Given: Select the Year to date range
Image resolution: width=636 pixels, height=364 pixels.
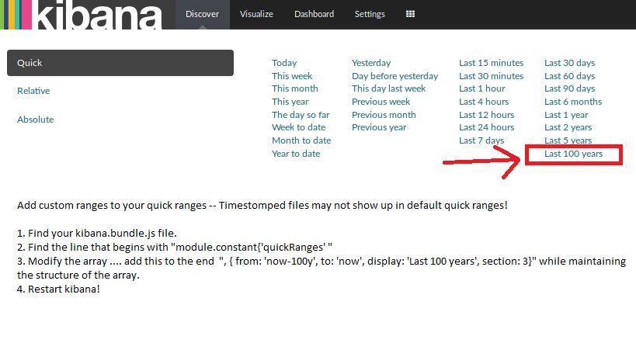Looking at the screenshot, I should [296, 154].
